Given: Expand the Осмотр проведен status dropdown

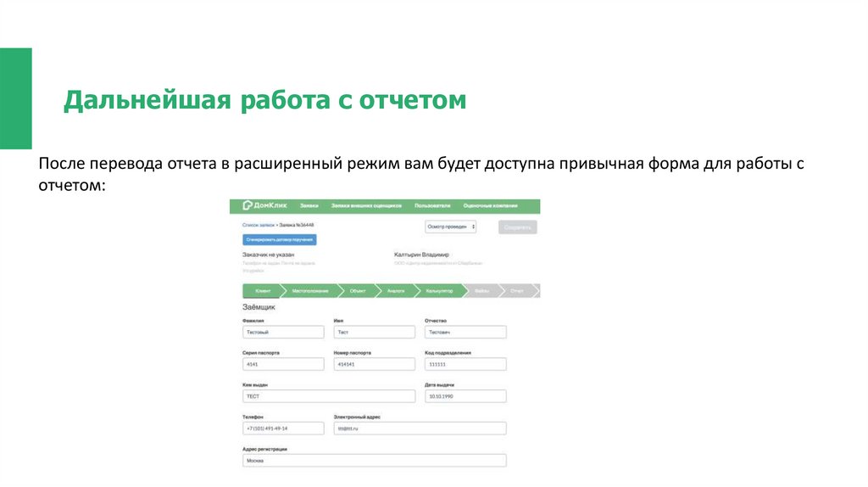Looking at the screenshot, I should pos(451,227).
